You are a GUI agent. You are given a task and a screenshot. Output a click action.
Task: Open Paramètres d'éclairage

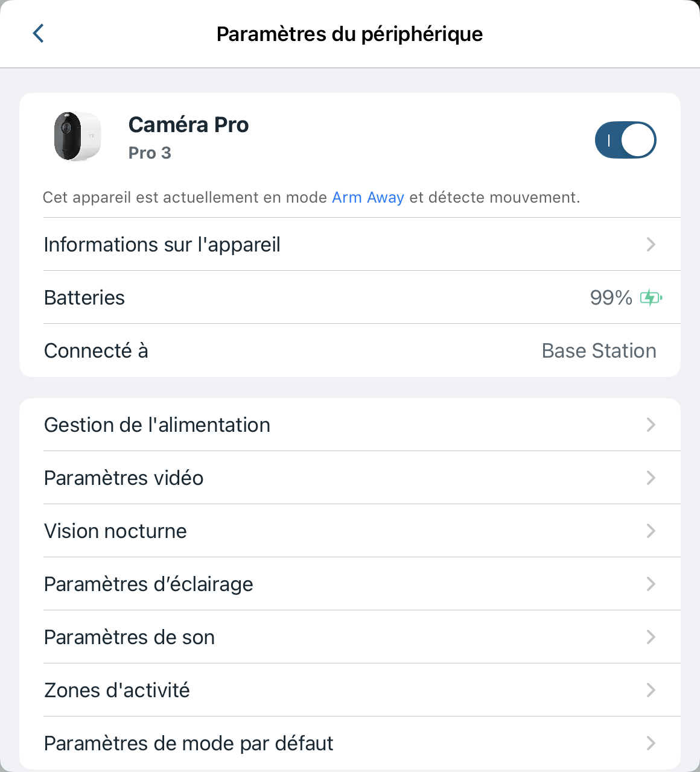pos(148,584)
